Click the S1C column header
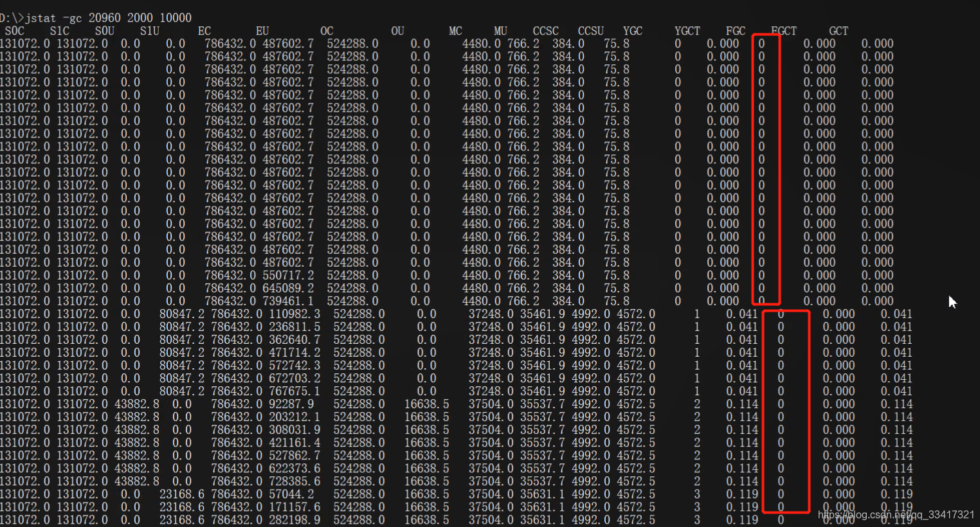 (60, 31)
